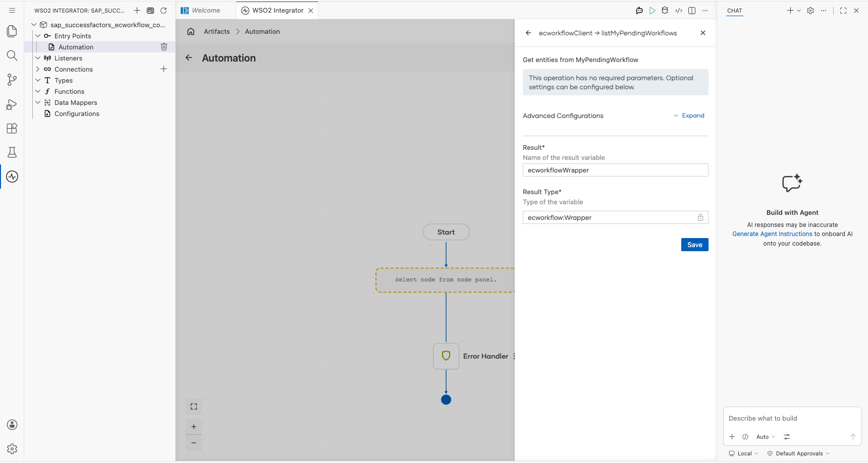Image resolution: width=868 pixels, height=463 pixels.
Task: Add a new Connection with plus icon
Action: coord(164,69)
